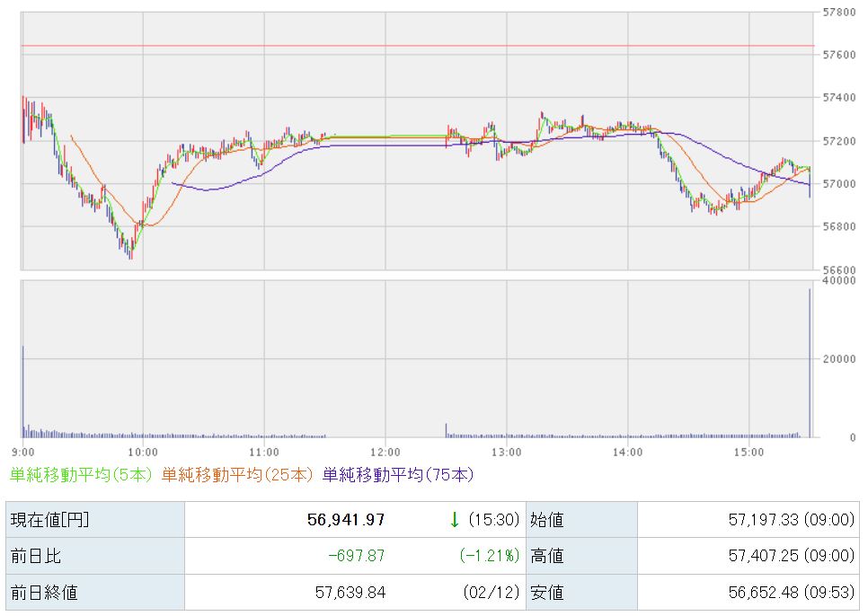The width and height of the screenshot is (868, 616).
Task: Click the 57800 price axis label
Action: point(838,13)
